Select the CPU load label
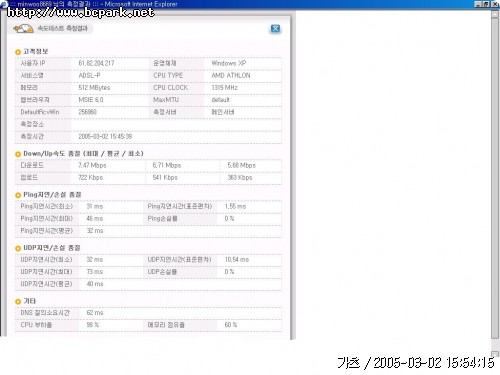Image resolution: width=500 pixels, height=375 pixels. click(36, 325)
